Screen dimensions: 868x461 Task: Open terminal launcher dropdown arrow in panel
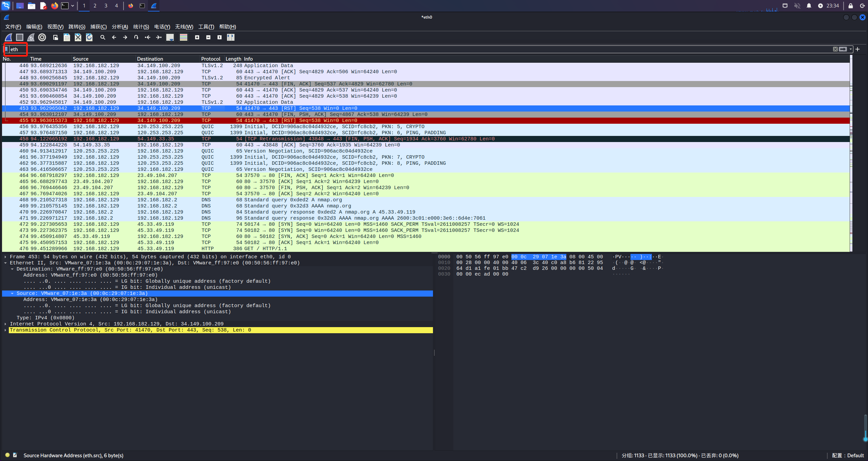tap(73, 5)
